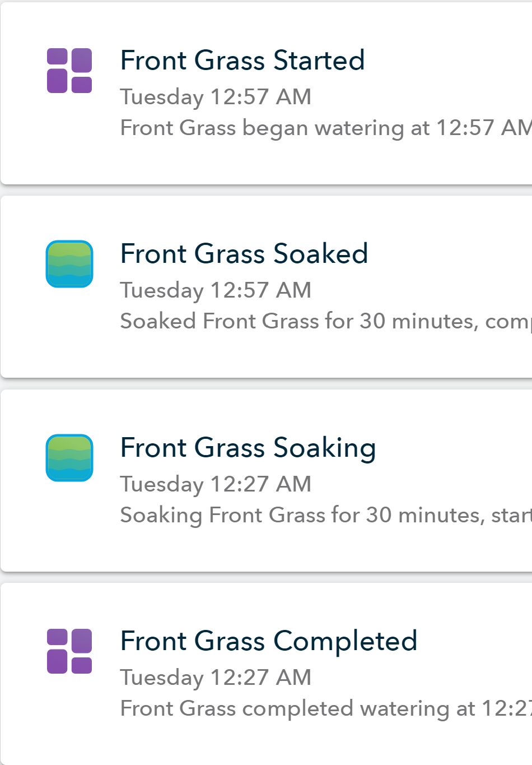Select the empty space below the Front Grass Completed text
This screenshot has height=765, width=532.
pos(267,743)
